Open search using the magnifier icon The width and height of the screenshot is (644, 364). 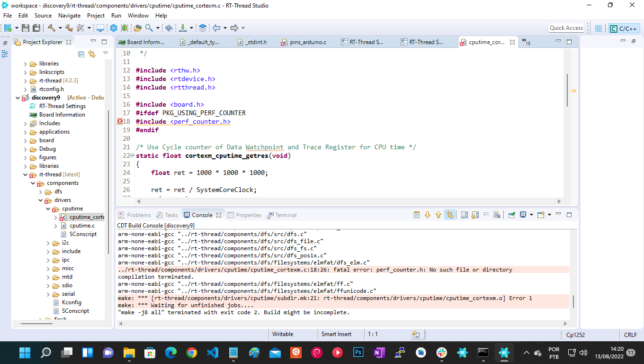(x=149, y=28)
